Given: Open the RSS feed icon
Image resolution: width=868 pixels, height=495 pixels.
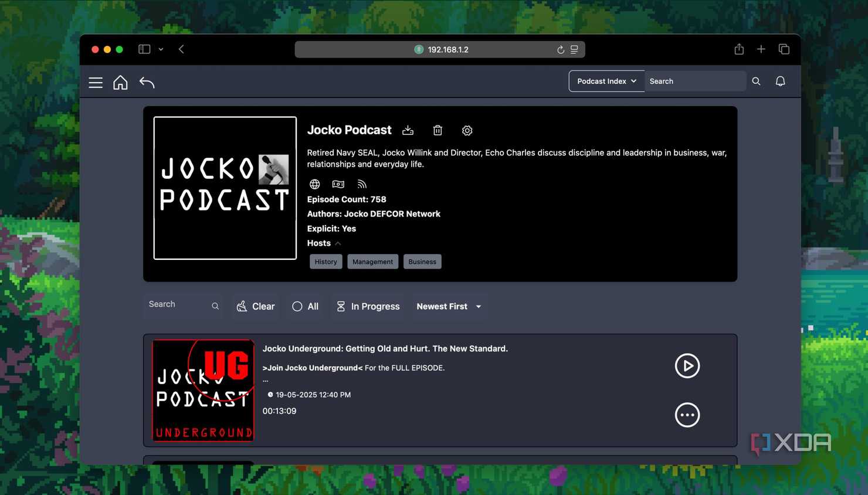Looking at the screenshot, I should tap(362, 184).
